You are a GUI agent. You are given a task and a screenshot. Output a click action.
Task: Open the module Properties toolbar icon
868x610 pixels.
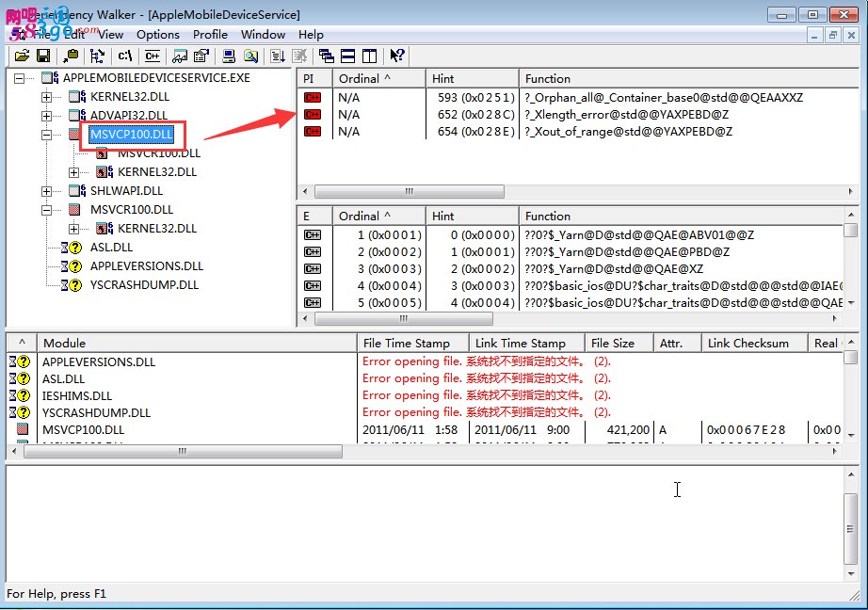201,56
